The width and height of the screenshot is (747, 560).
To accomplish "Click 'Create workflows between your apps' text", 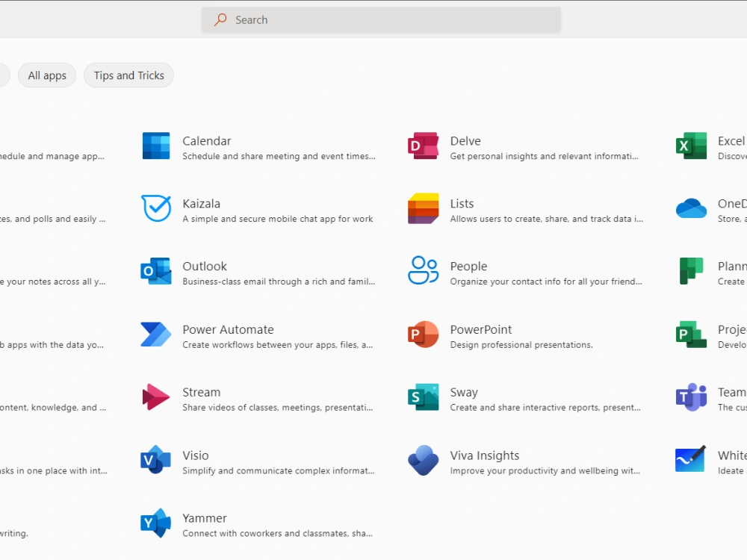I will [278, 345].
